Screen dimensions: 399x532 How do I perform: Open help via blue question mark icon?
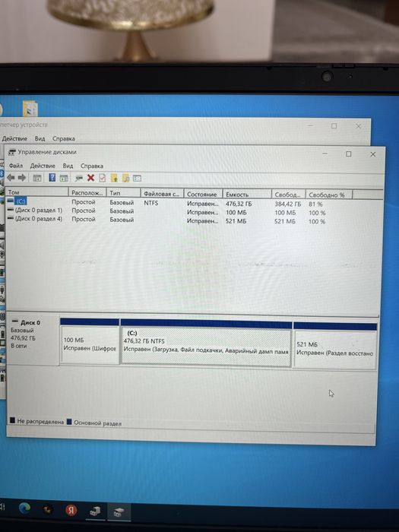coord(52,177)
